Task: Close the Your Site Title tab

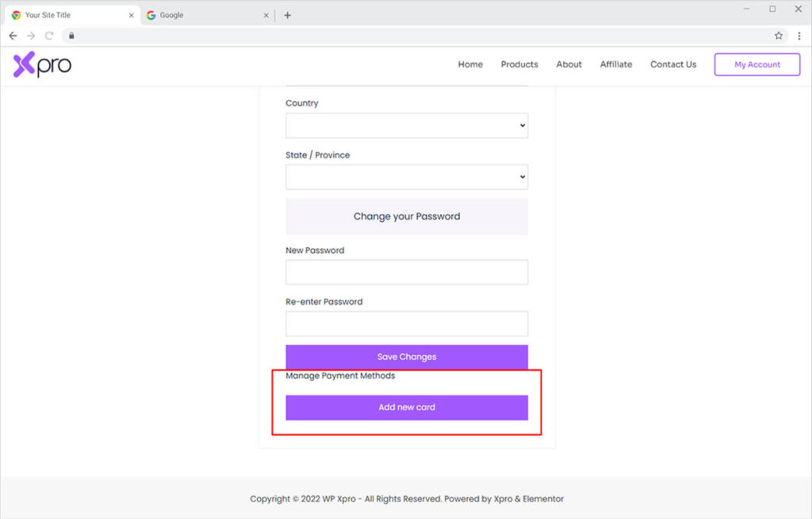Action: 132,15
